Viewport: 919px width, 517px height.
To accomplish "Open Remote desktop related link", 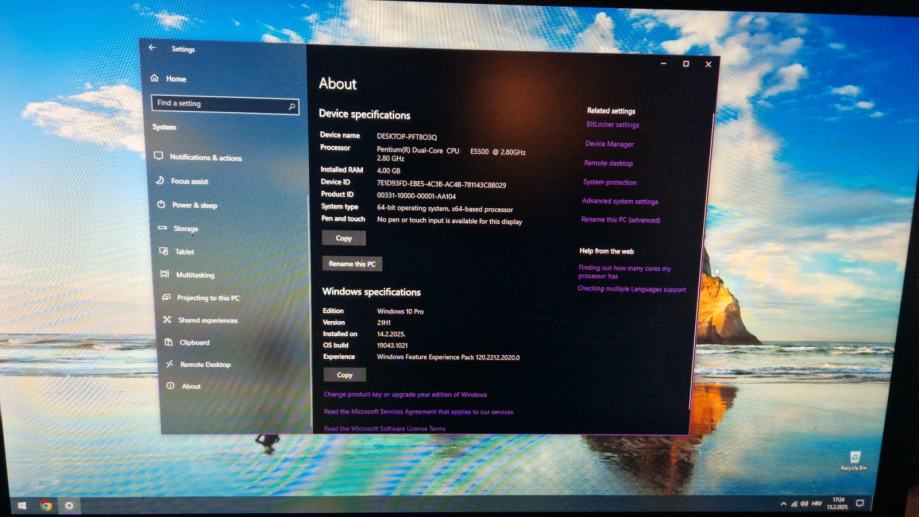I will pos(608,163).
